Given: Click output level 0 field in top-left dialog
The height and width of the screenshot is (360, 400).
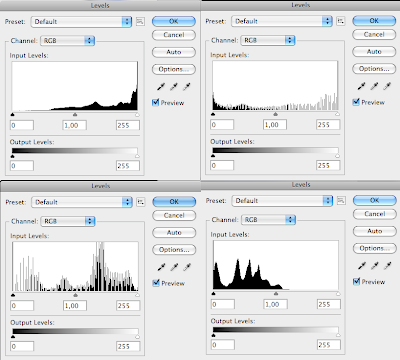Looking at the screenshot, I should coord(22,166).
